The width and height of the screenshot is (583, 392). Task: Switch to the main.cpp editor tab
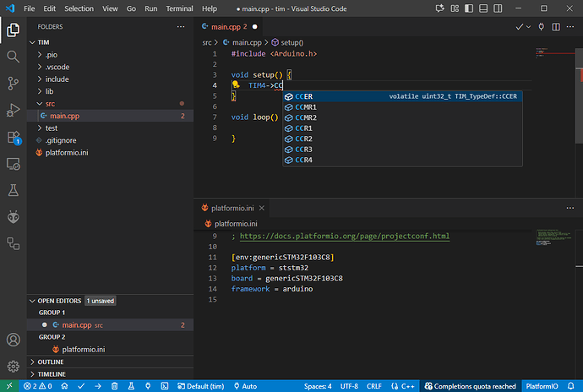226,27
